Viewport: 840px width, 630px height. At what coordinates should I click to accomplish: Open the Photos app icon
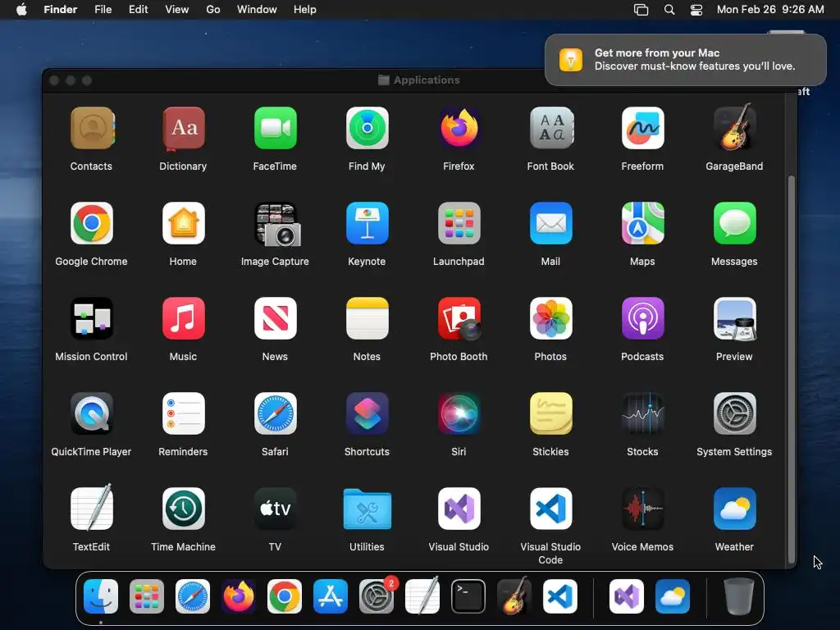(x=550, y=318)
